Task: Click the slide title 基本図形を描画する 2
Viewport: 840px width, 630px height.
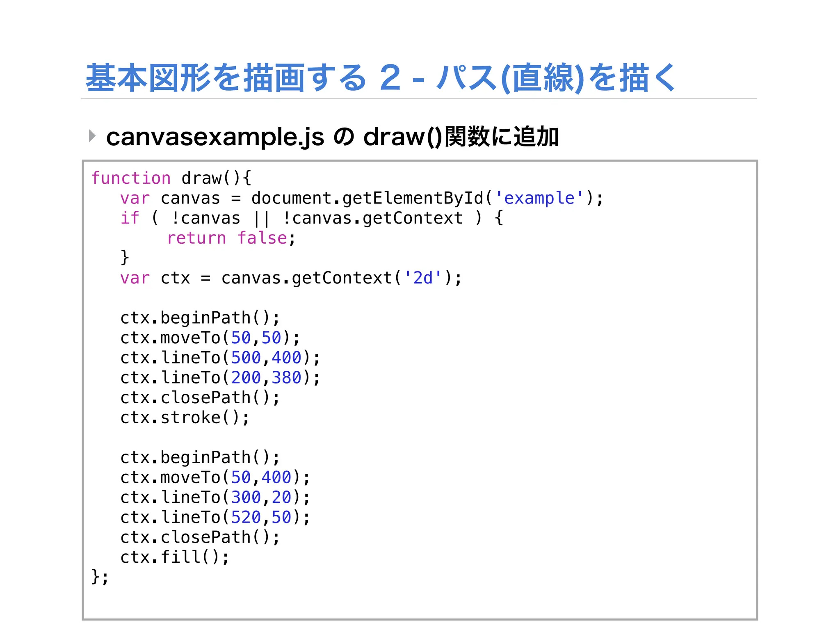Action: pos(381,78)
